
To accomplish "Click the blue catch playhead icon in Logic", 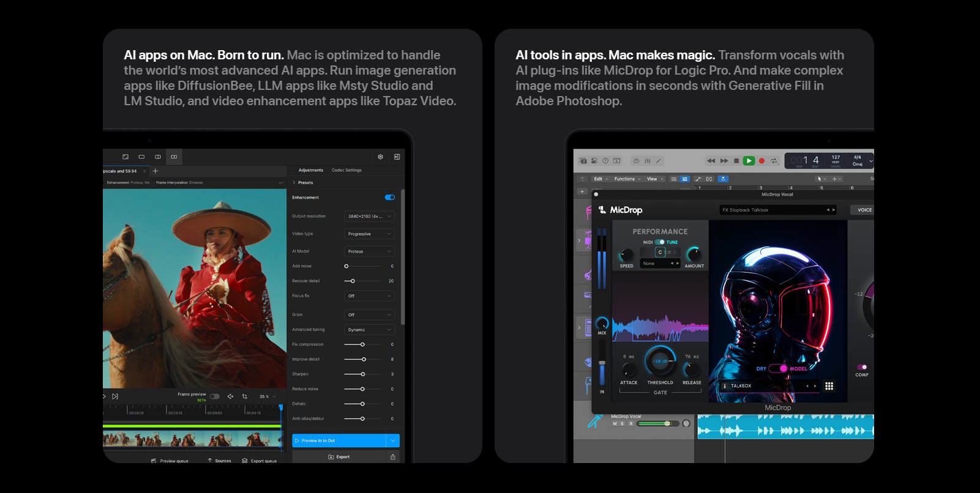I will point(723,179).
